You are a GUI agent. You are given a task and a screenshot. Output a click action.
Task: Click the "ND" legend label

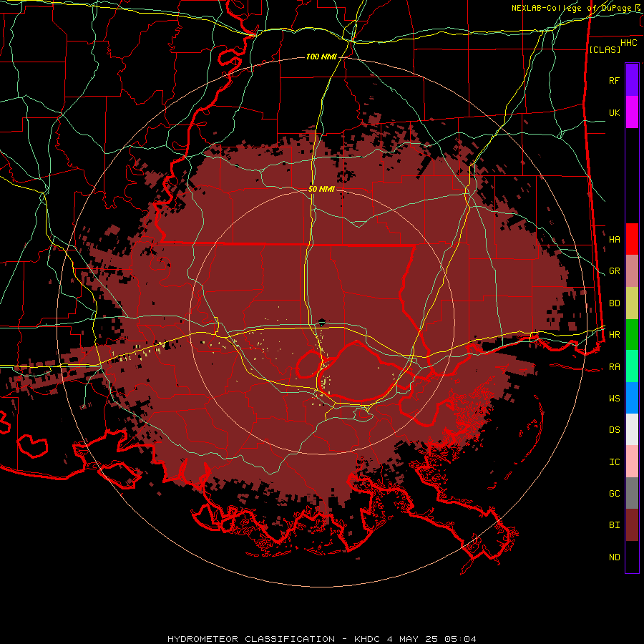coord(614,557)
